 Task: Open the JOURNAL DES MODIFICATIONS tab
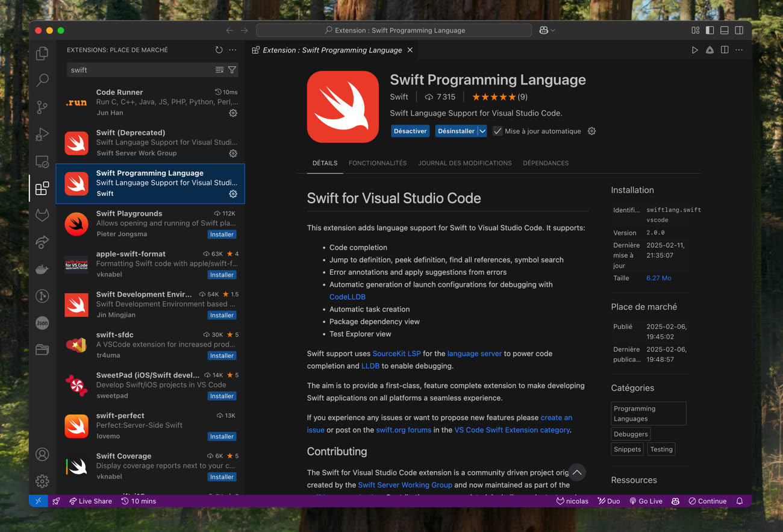465,163
